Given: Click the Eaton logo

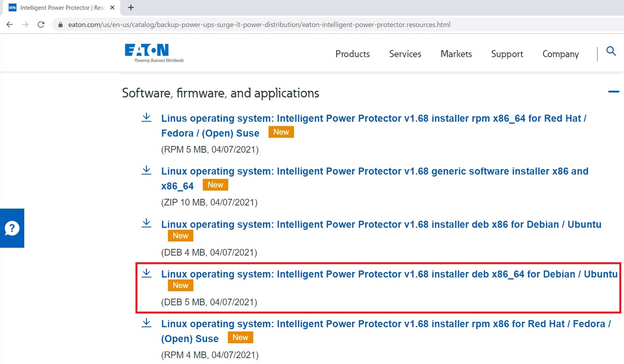Looking at the screenshot, I should 154,53.
